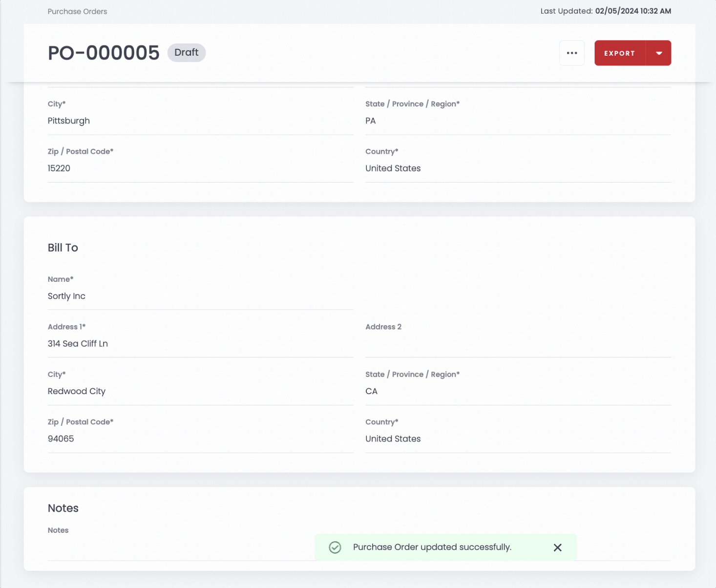The image size is (716, 588).
Task: Click the Draft status badge
Action: [x=187, y=52]
